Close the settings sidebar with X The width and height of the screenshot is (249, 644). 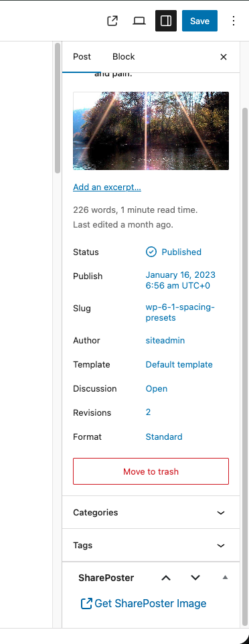coord(224,57)
